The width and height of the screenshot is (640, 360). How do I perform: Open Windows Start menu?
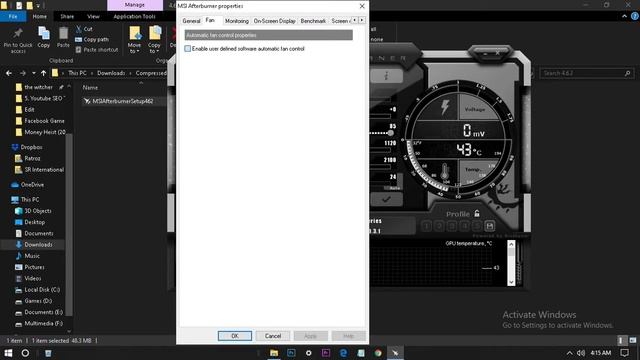coord(8,353)
